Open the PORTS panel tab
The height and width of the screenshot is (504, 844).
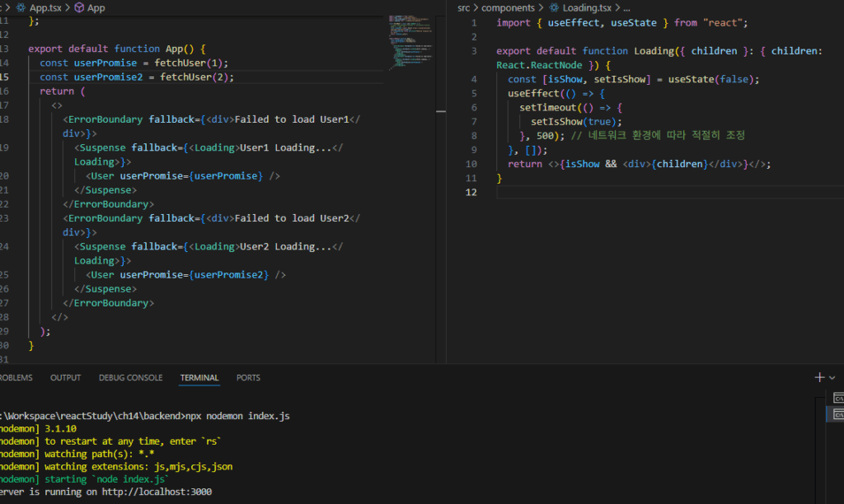pos(248,377)
